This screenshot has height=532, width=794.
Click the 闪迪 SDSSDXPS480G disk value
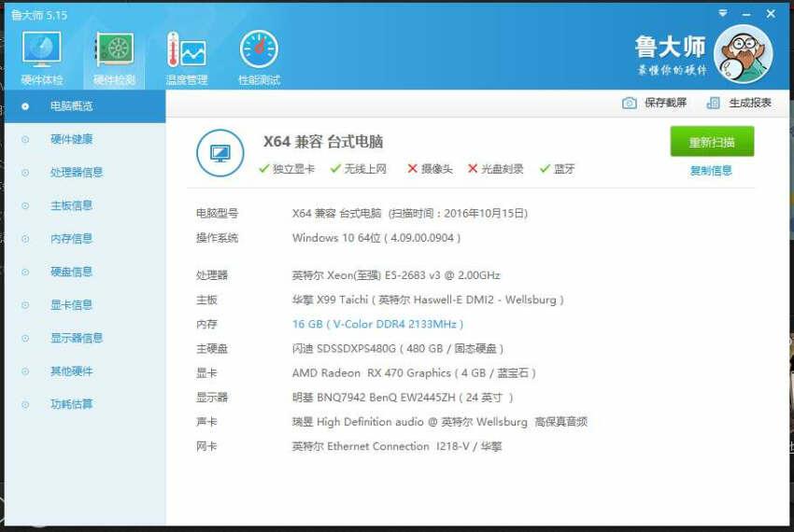pos(398,349)
